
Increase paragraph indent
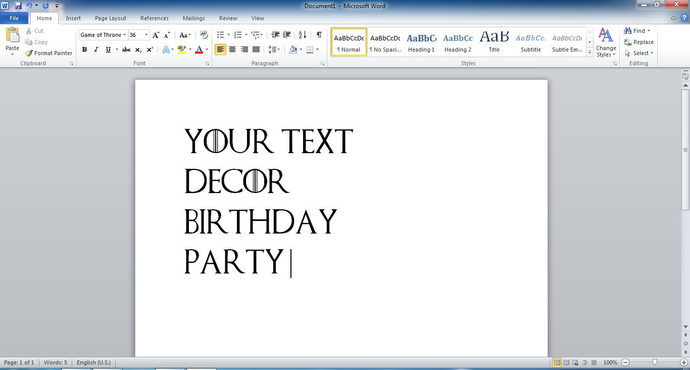tap(287, 35)
